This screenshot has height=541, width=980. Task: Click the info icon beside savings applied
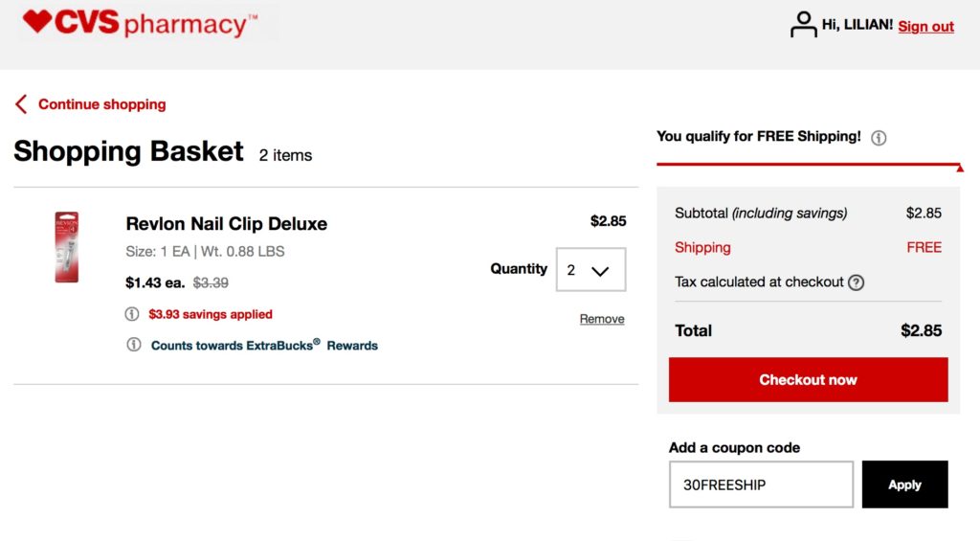(x=132, y=314)
